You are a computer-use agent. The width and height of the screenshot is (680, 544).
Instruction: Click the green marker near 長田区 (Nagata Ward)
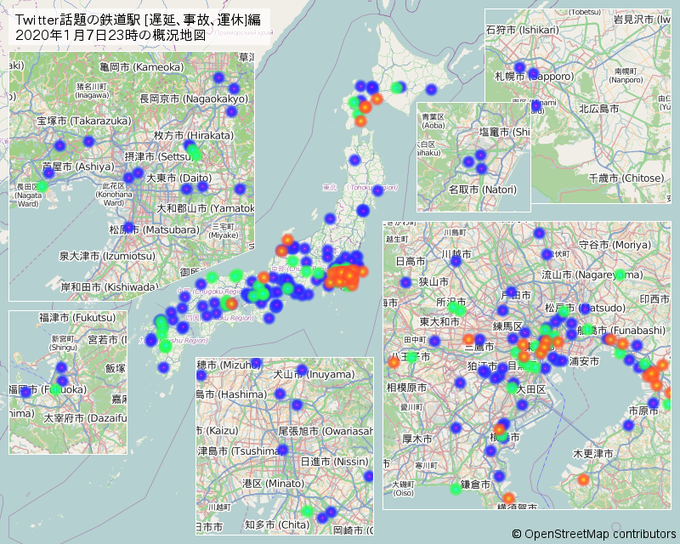pos(42,187)
